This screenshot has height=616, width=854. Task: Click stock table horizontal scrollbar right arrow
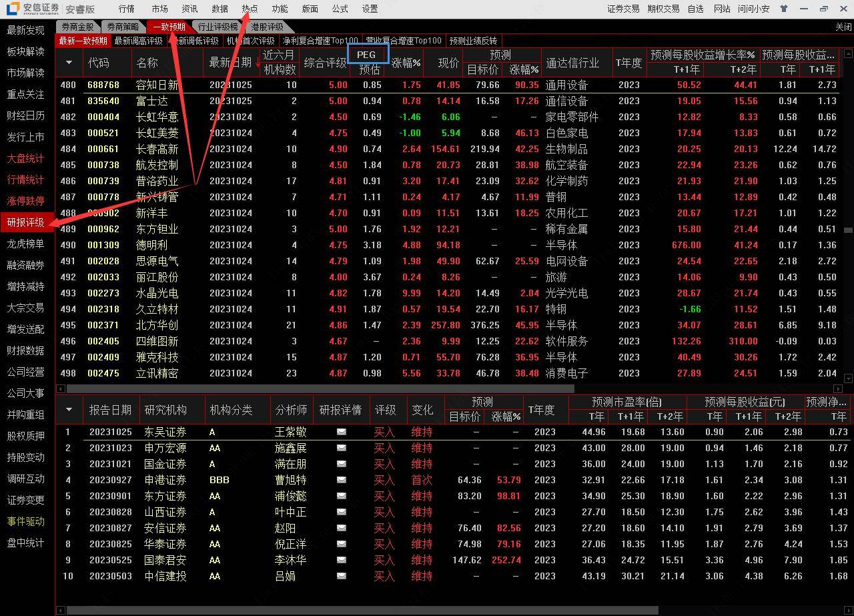tap(839, 388)
